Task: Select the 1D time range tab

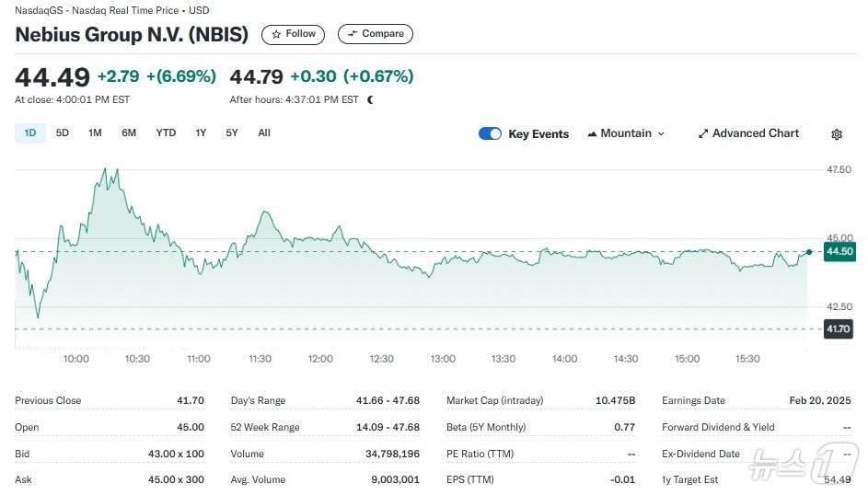Action: click(30, 133)
